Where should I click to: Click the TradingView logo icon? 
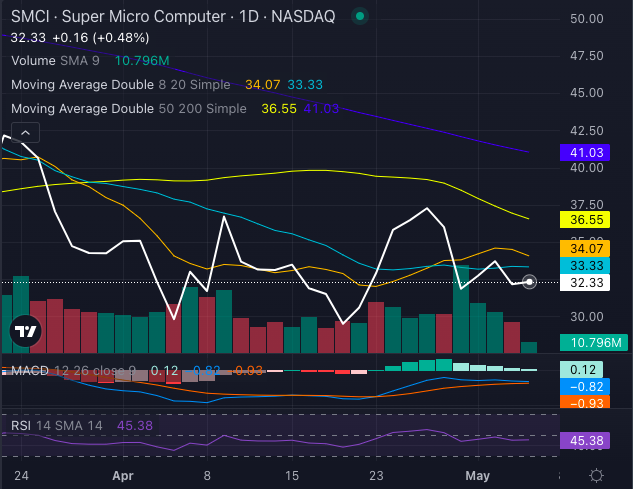pos(25,331)
